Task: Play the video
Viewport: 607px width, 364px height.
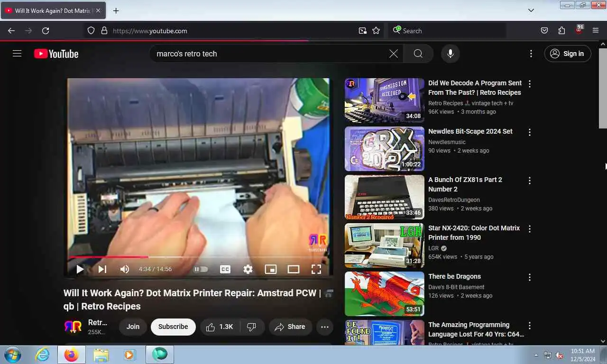Action: coord(80,269)
